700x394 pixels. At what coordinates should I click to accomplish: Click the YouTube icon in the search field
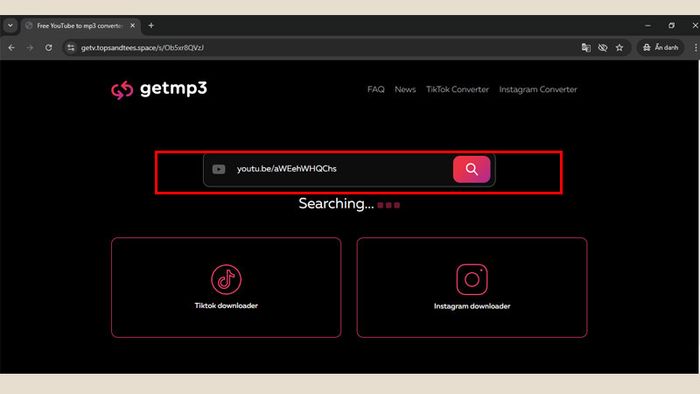pos(219,169)
